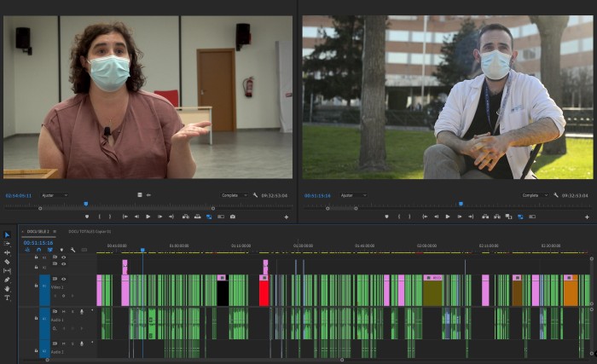The height and width of the screenshot is (364, 597).
Task: Switch to DOCU TOTALES Copiar 01 sequence tab
Action: point(90,231)
